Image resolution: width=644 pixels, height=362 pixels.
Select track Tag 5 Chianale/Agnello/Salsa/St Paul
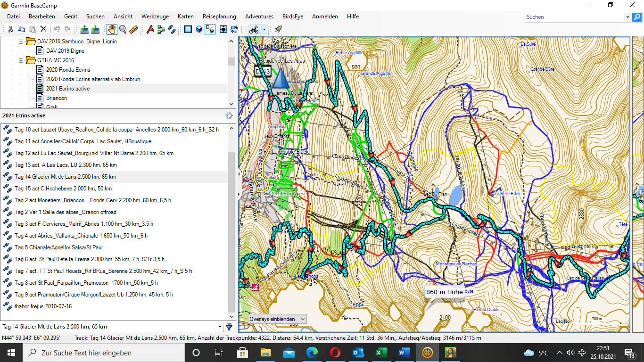114,247
